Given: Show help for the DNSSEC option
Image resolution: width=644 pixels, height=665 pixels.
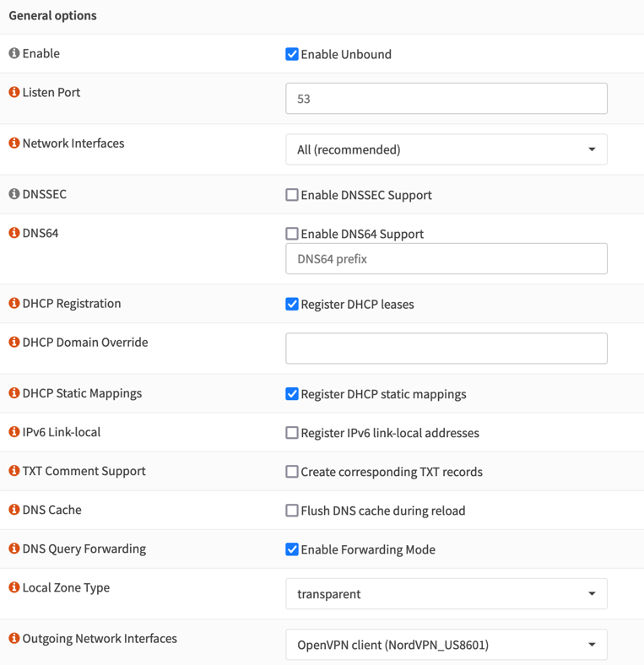Looking at the screenshot, I should pyautogui.click(x=14, y=194).
